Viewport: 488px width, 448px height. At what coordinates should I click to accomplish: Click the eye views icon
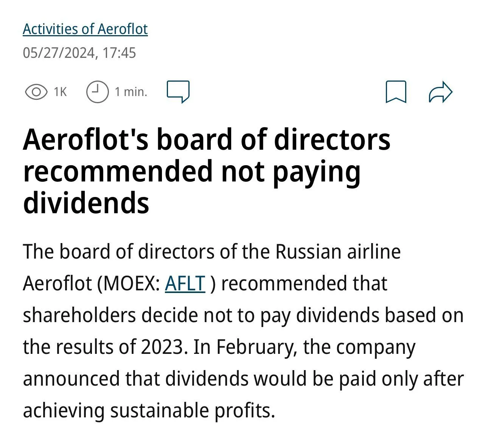pyautogui.click(x=36, y=92)
